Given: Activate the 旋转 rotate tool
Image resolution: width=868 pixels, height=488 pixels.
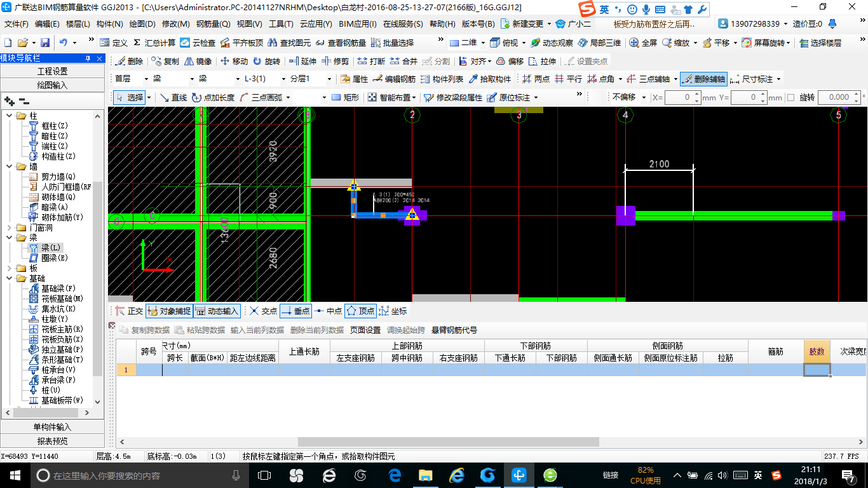Looking at the screenshot, I should tap(266, 61).
